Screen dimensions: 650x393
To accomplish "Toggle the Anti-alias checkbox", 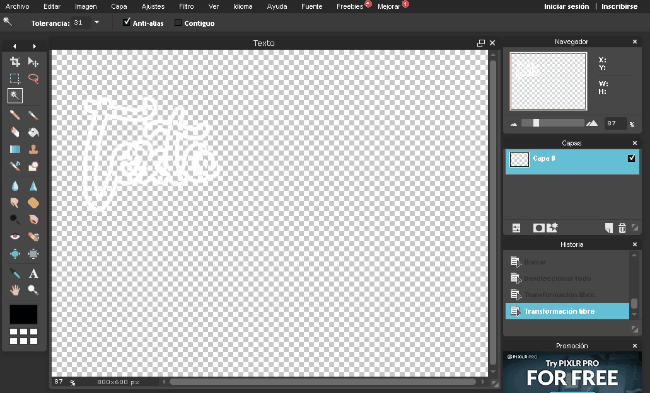I will point(127,22).
